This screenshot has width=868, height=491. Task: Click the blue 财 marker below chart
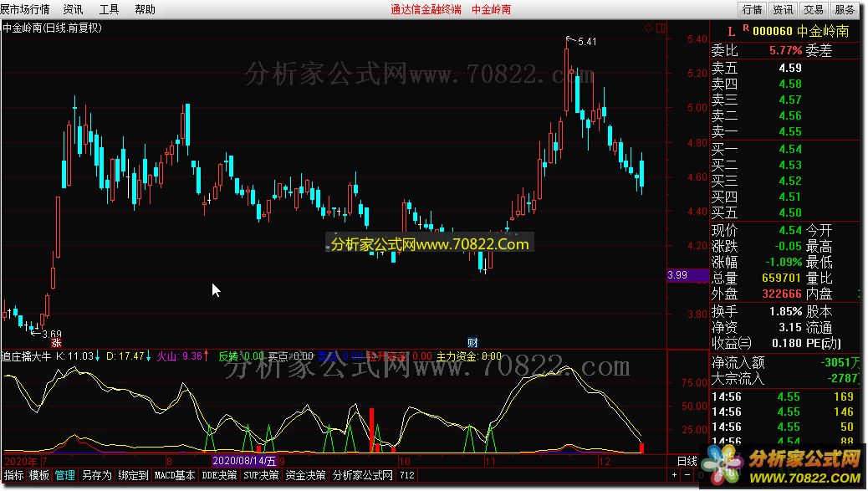coord(472,343)
